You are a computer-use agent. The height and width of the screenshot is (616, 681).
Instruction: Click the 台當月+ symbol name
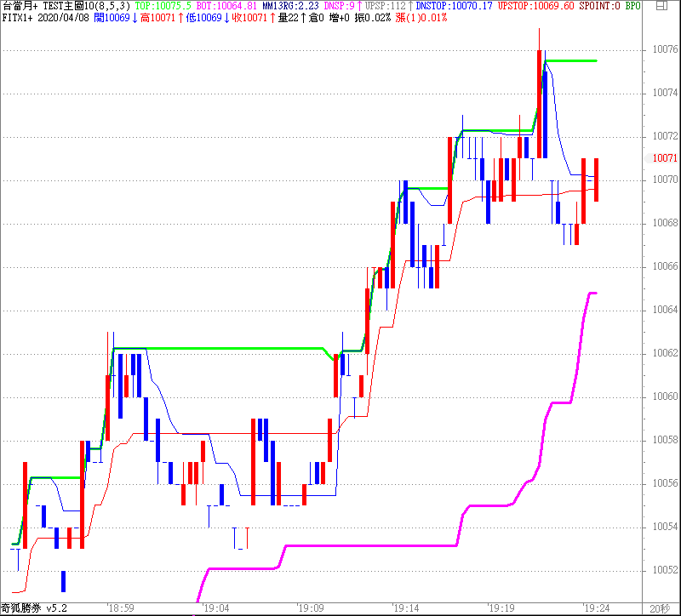(x=20, y=6)
